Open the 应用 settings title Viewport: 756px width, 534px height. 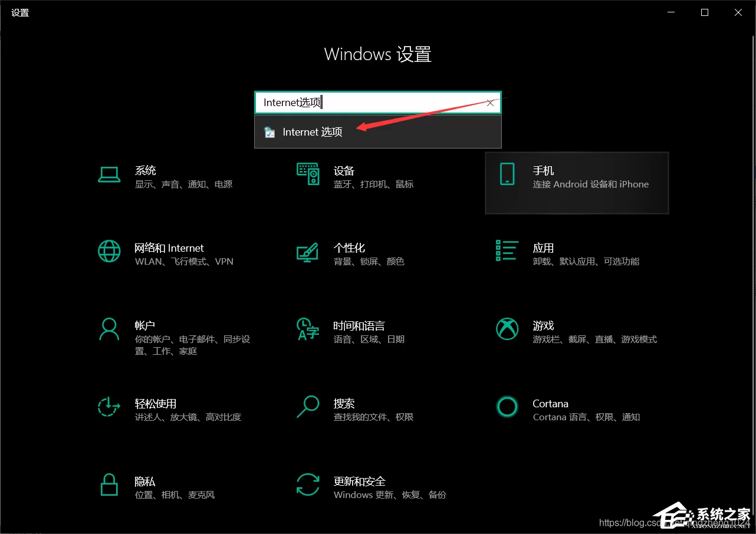coord(543,248)
